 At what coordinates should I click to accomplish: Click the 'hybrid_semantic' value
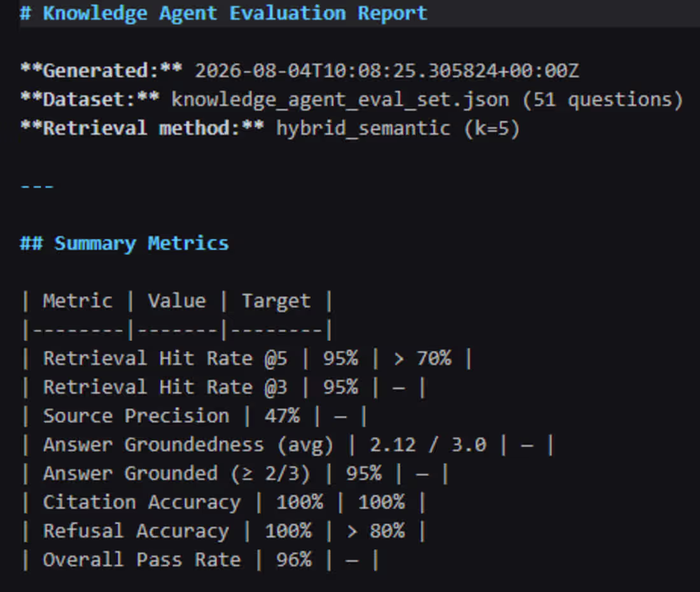click(x=363, y=129)
